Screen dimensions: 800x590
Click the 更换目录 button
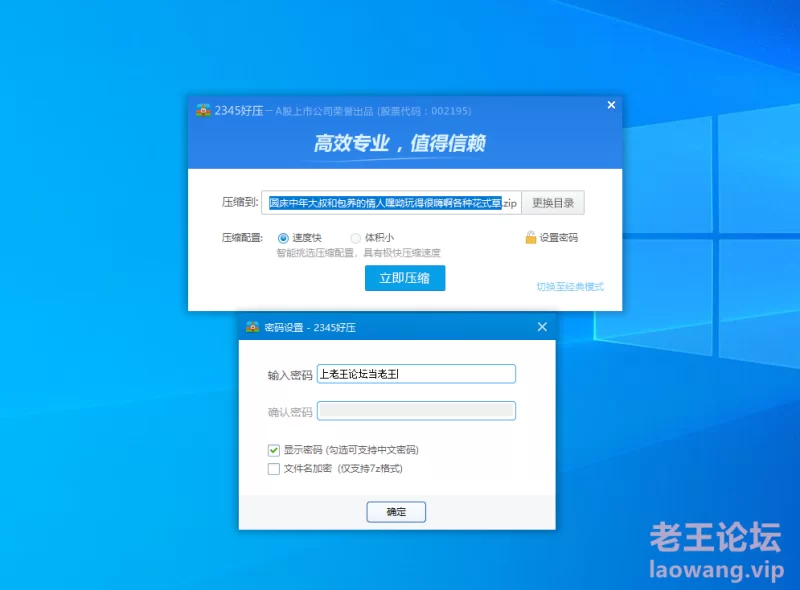553,203
